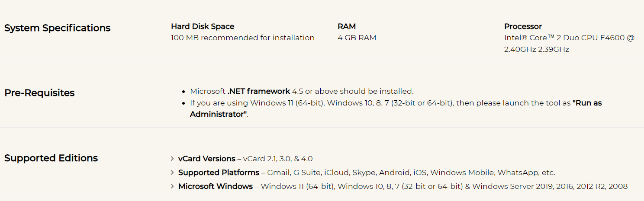Click the Intel Core 2 Duo processor text

[x=569, y=44]
